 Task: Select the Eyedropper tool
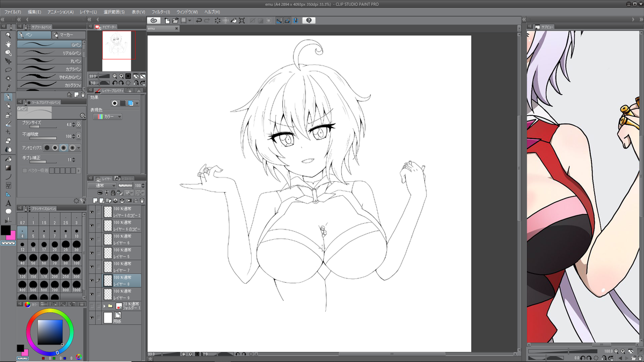(x=8, y=87)
